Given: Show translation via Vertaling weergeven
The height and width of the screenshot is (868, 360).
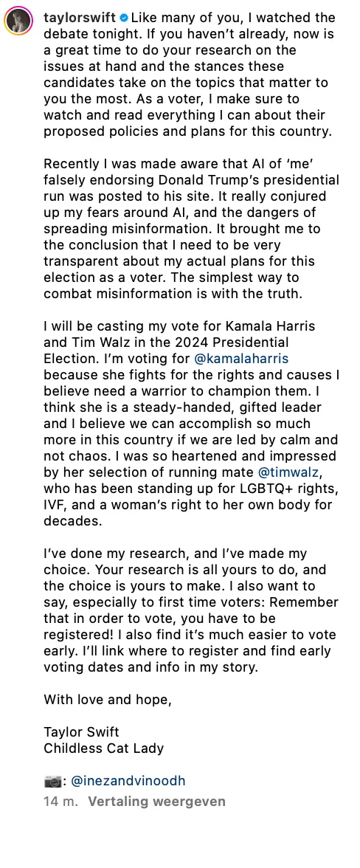Looking at the screenshot, I should pyautogui.click(x=156, y=801).
